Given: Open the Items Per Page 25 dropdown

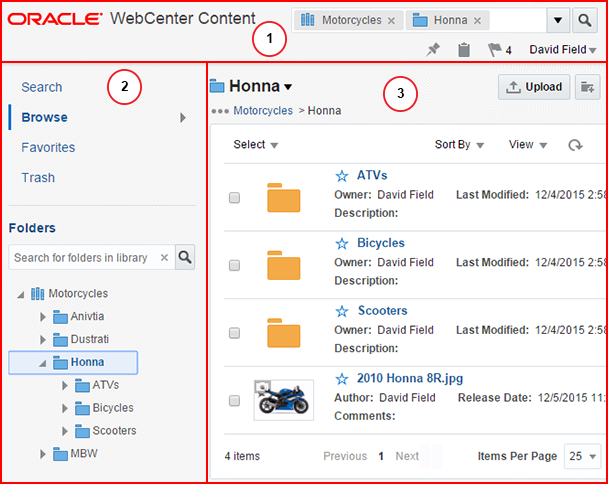Looking at the screenshot, I should pos(582,456).
